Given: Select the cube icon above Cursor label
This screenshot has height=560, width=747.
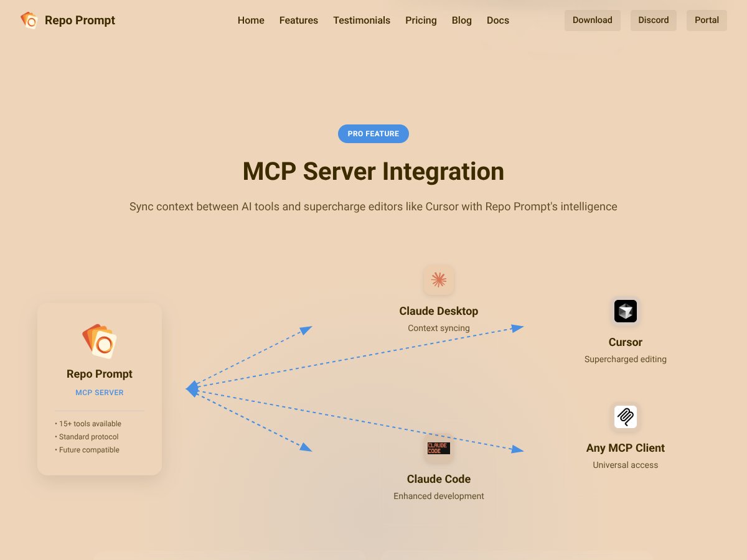Looking at the screenshot, I should (x=625, y=311).
